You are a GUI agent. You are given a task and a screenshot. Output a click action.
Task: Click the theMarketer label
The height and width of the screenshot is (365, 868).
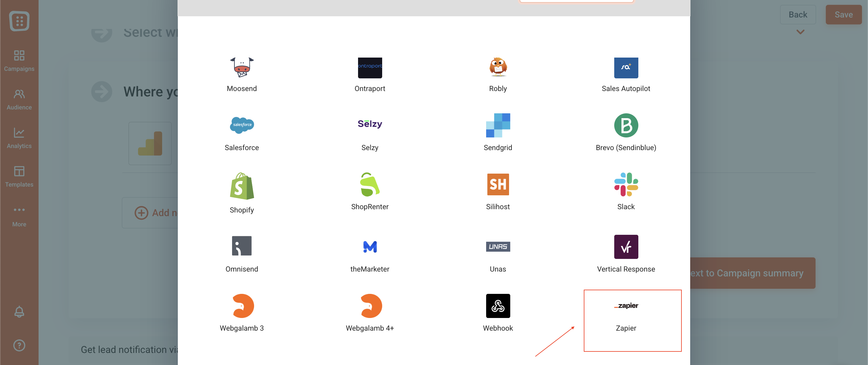[370, 269]
